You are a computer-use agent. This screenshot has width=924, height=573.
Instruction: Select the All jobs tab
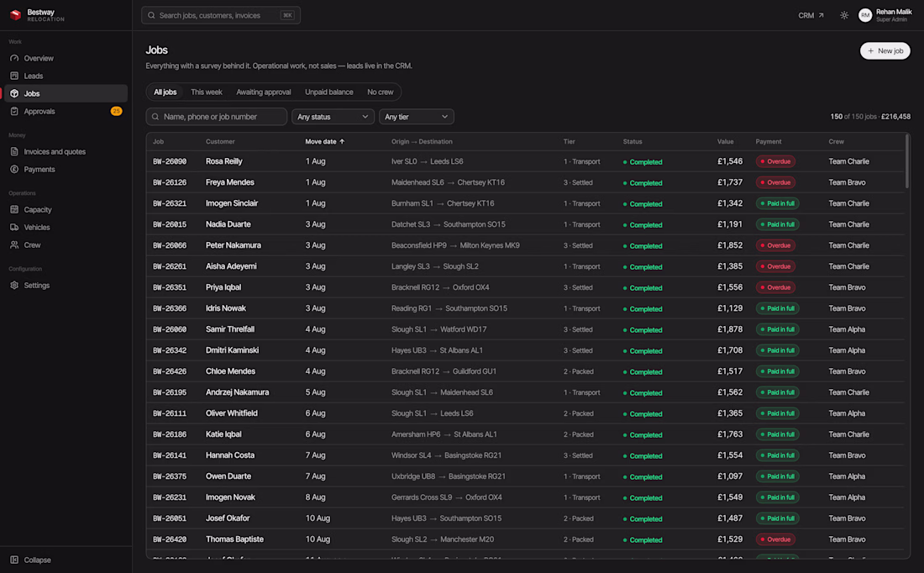[x=165, y=92]
